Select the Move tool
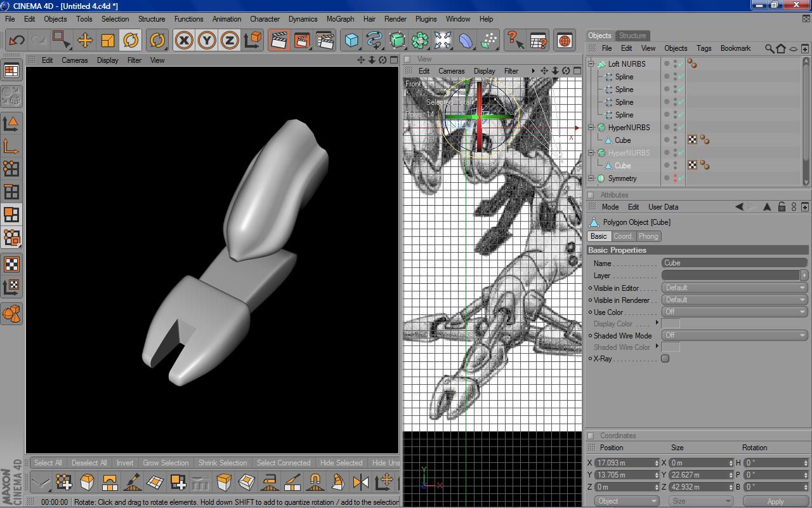Image resolution: width=812 pixels, height=508 pixels. [84, 41]
